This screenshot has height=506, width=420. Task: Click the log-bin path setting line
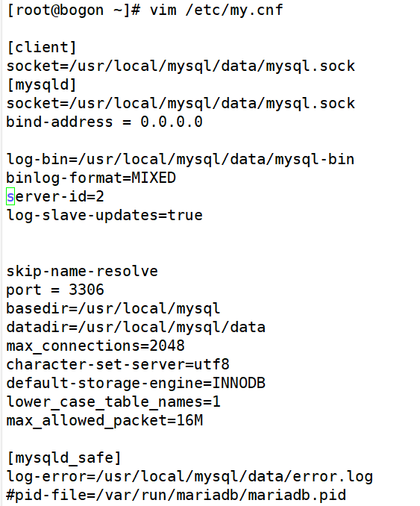(181, 160)
